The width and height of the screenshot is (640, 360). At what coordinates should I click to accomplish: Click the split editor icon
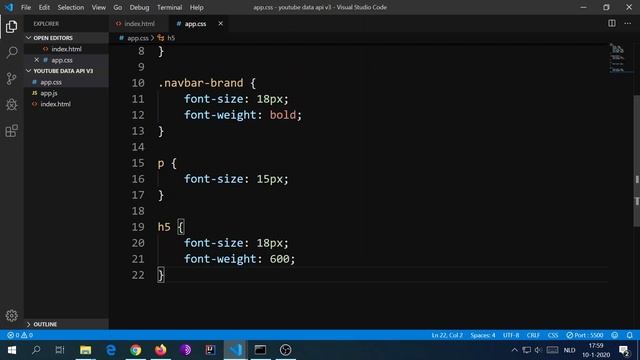coord(611,23)
